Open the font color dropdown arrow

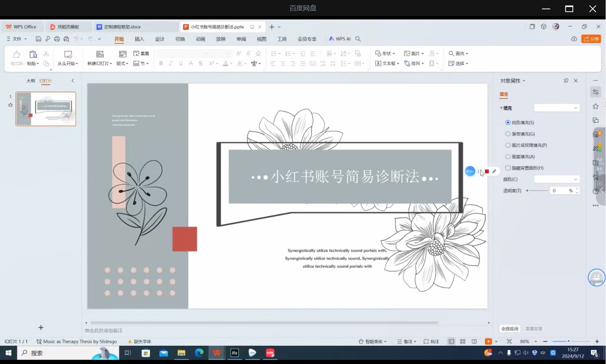231,63
